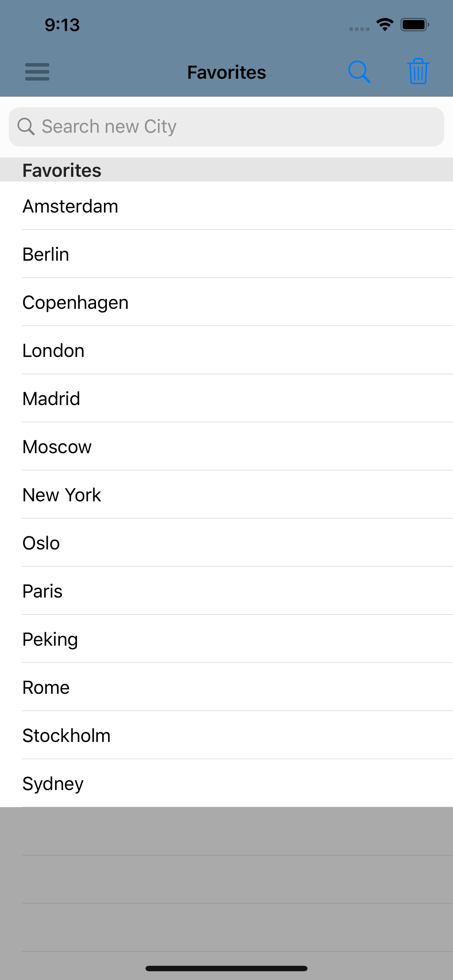Screen dimensions: 453x980
Task: Tap the trash delete icon
Action: click(418, 71)
